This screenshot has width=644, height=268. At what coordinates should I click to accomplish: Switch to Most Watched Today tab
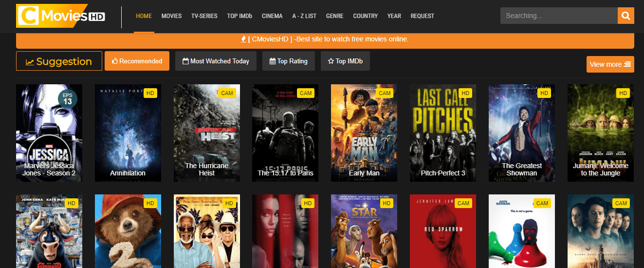click(x=216, y=61)
